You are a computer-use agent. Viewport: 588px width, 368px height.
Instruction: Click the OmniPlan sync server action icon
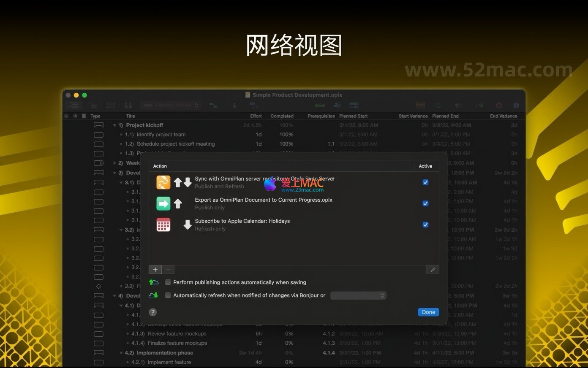click(163, 182)
